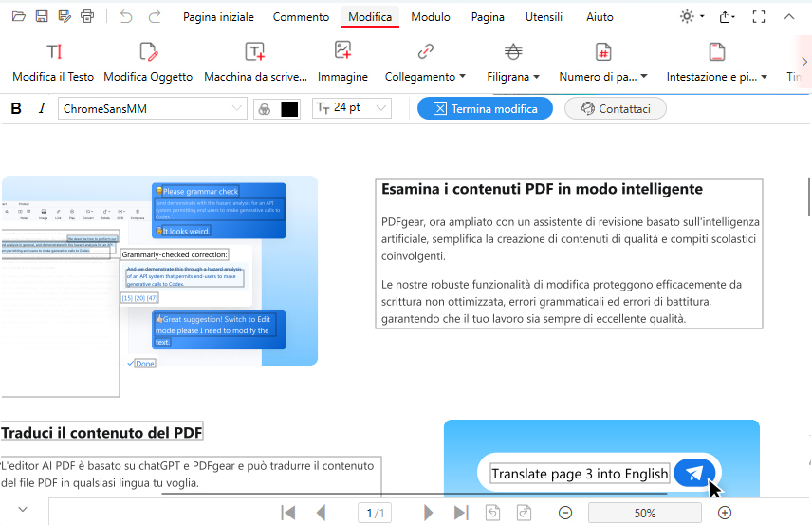
Task: Save the document with the floppy icon
Action: point(42,16)
